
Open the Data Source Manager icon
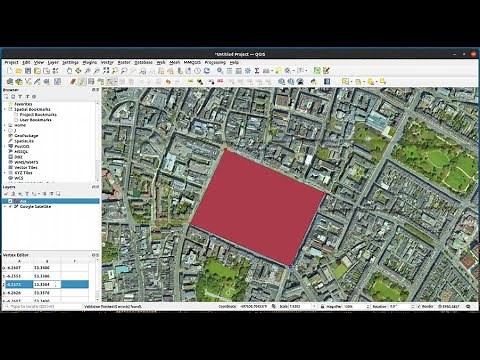pyautogui.click(x=10, y=82)
